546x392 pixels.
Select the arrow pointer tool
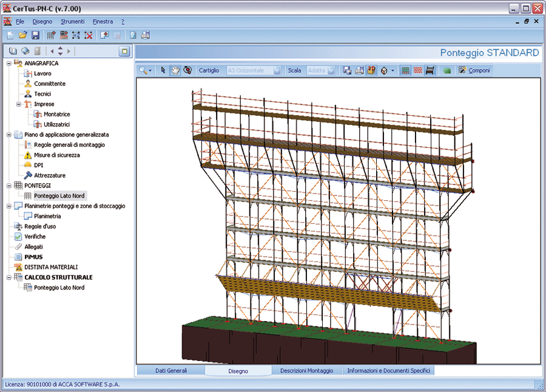point(163,70)
